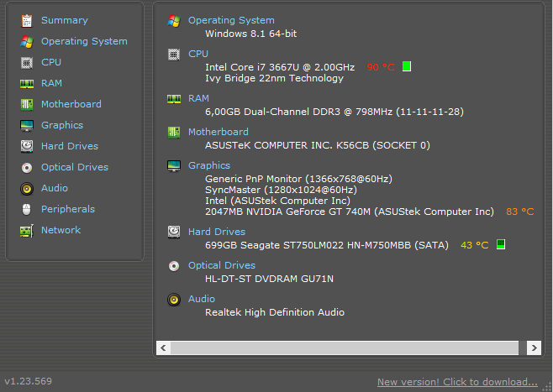553x392 pixels.
Task: Click the 43 °C hard drive temperature
Action: 474,245
